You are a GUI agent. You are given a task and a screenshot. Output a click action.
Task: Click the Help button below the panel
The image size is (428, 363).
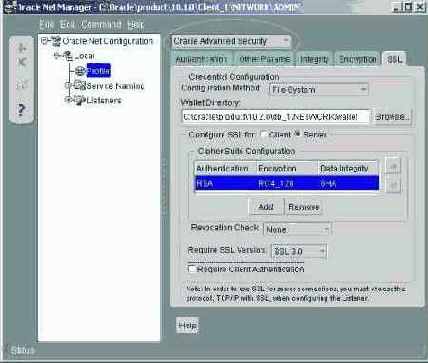[x=187, y=325]
